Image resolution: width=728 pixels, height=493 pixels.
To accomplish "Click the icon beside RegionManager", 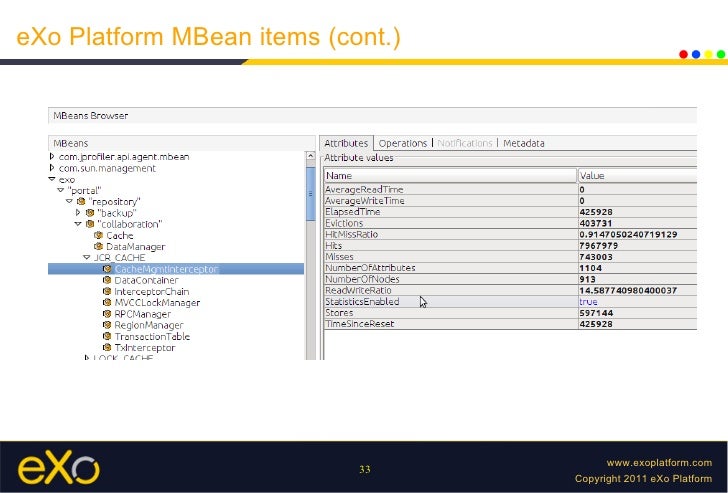I will point(107,325).
